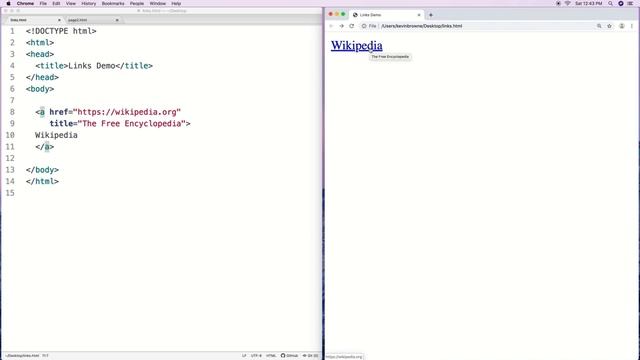Close the Links Demo browser tab
640x360 pixels.
(x=419, y=15)
